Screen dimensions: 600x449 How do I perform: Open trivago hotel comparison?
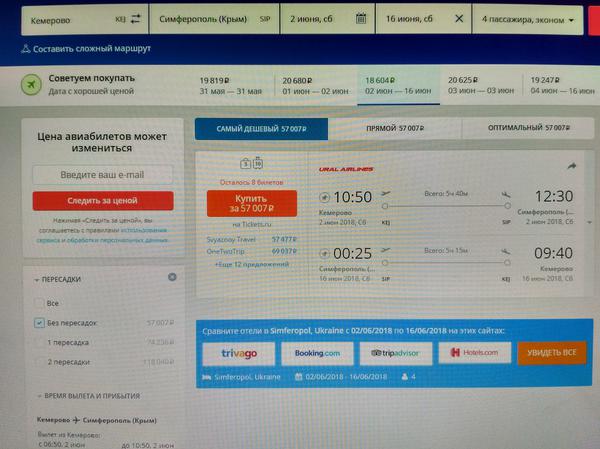(238, 352)
